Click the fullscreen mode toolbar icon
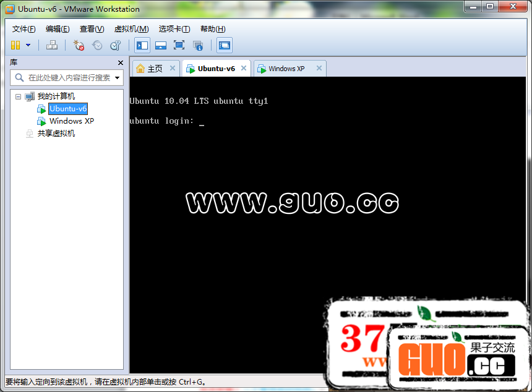 click(x=178, y=45)
